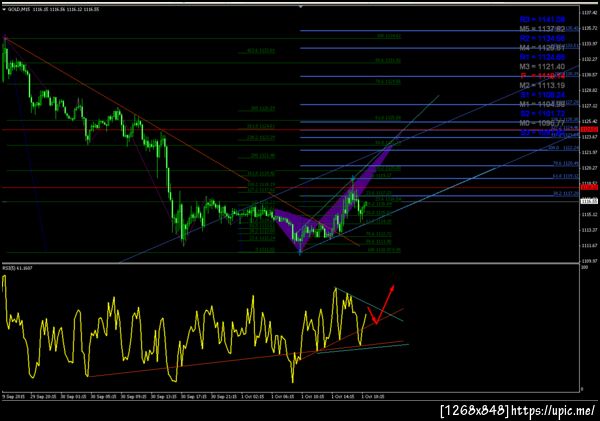Click the 30 Sep 09:15 time label
600x421 pixels.
click(133, 397)
